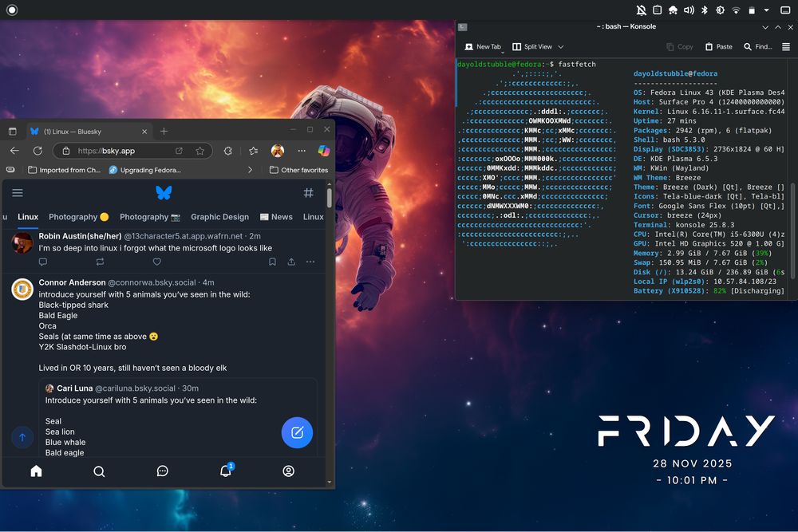Open a new tab in Edge

tap(164, 132)
